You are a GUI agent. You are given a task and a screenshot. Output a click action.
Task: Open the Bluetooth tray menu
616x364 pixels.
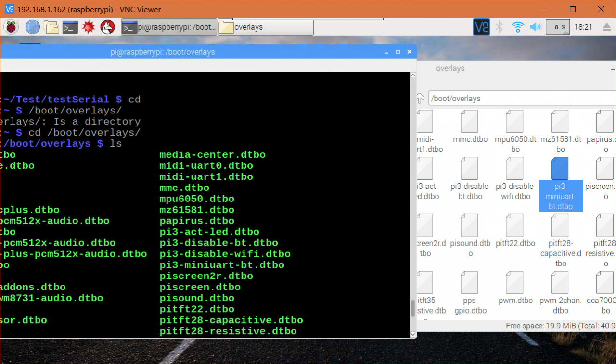click(x=499, y=27)
